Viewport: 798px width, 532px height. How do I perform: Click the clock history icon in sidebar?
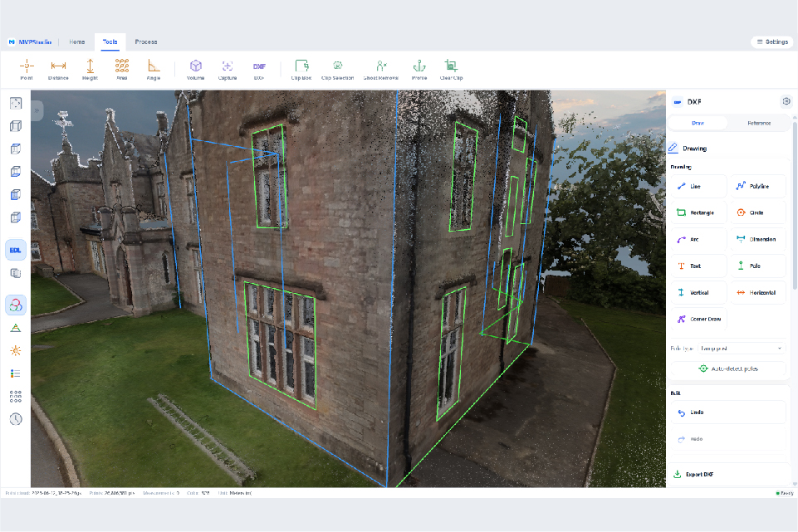(x=16, y=419)
